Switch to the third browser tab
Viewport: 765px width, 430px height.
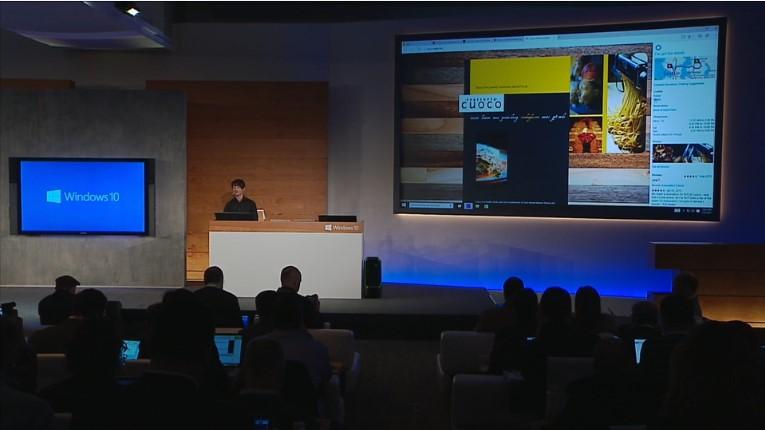point(511,40)
